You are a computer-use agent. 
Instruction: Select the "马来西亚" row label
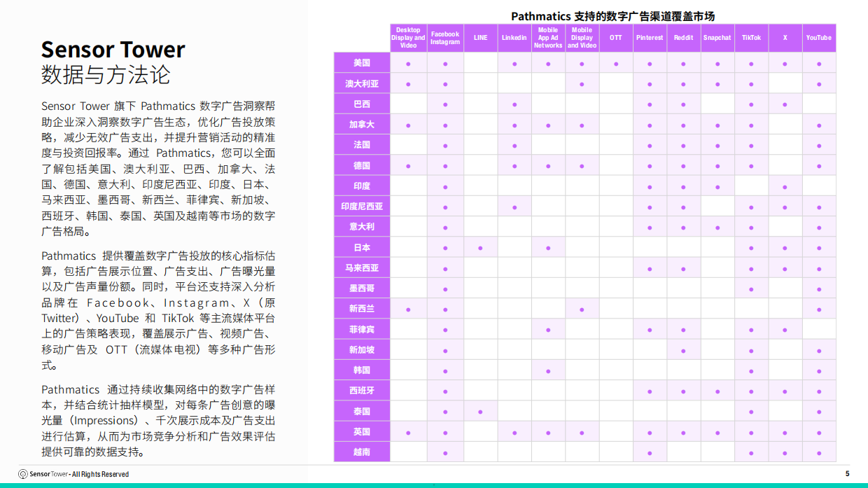(x=362, y=268)
